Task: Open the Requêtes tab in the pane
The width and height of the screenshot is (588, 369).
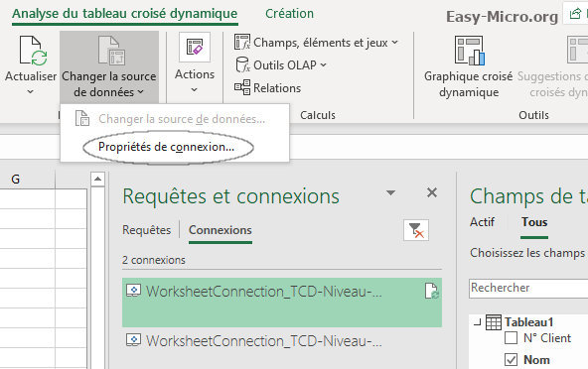Action: pyautogui.click(x=147, y=230)
